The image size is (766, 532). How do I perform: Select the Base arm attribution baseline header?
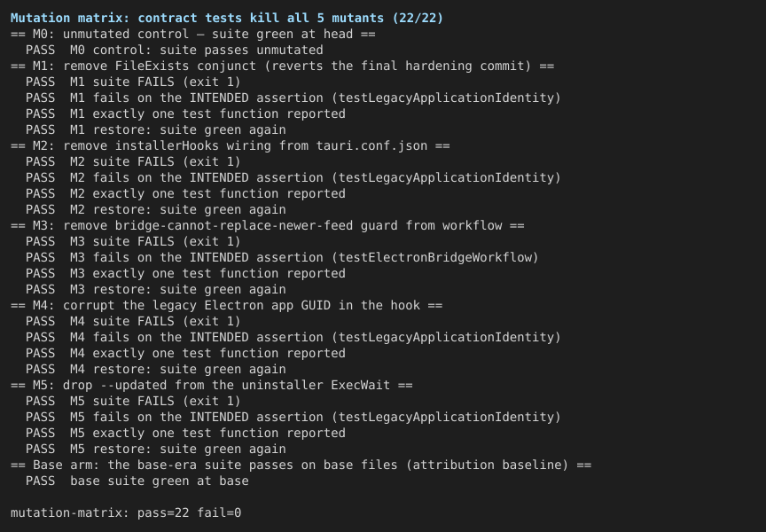301,465
